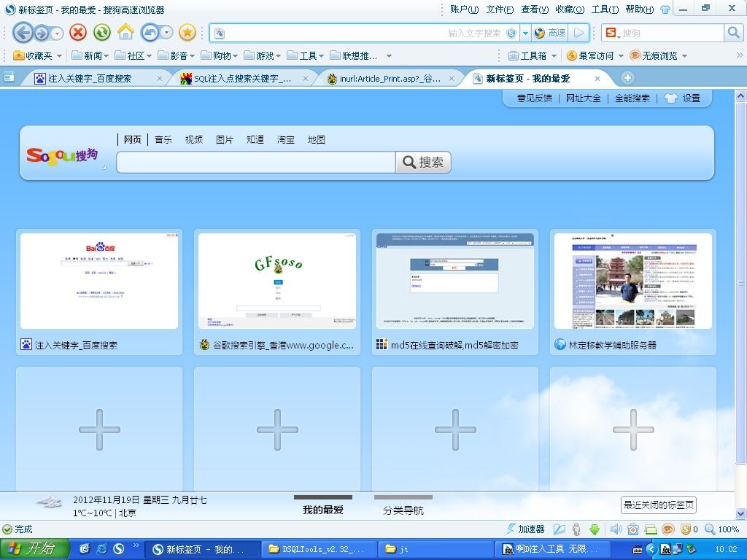Viewport: 747px width, 560px height.
Task: Click the skin shirt icon in title bar
Action: pos(665,9)
